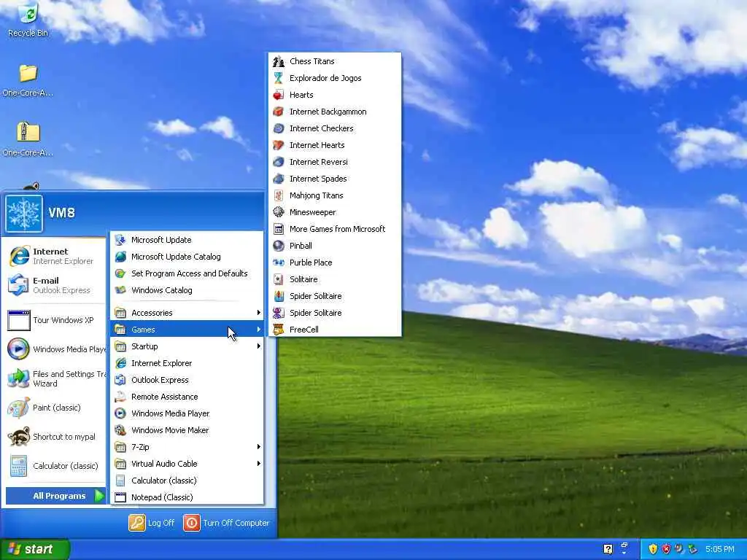747x560 pixels.
Task: Click the All Programs button
Action: tap(55, 496)
